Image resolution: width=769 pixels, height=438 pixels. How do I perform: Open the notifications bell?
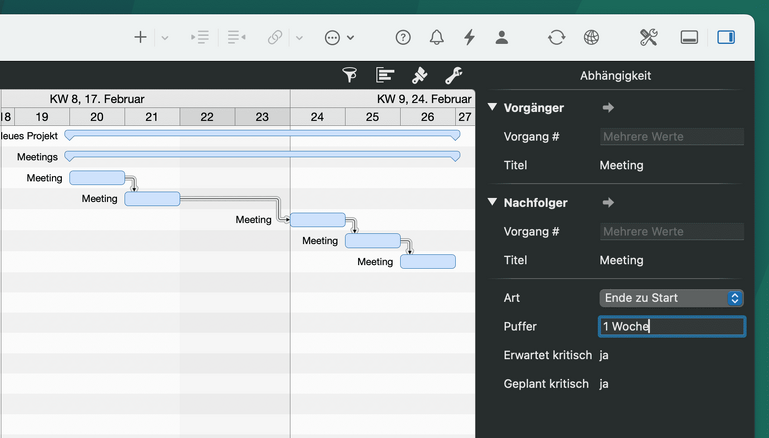[437, 37]
